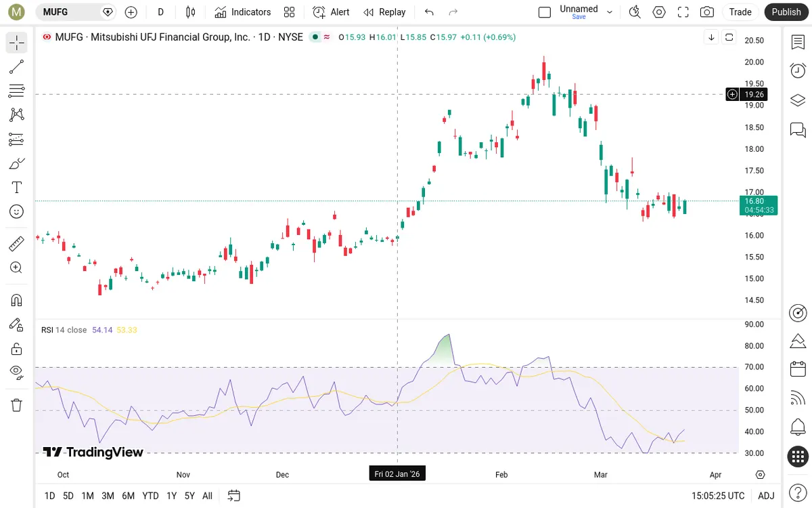The height and width of the screenshot is (508, 812).
Task: Open the notifications bell panel
Action: (x=798, y=427)
